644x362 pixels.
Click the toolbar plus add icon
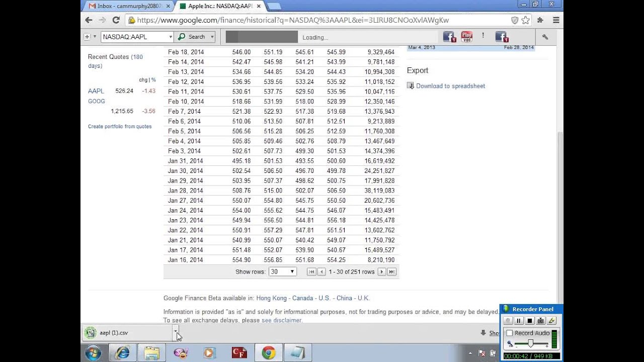[x=87, y=37]
